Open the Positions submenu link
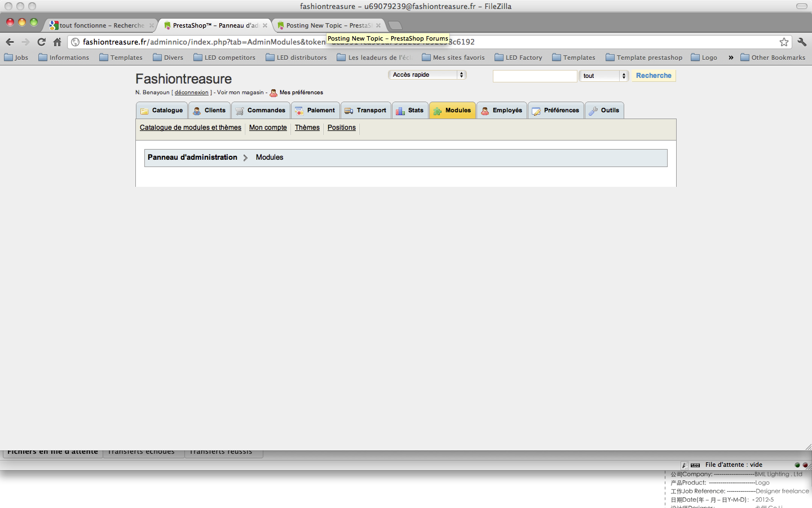Image resolution: width=812 pixels, height=508 pixels. [x=342, y=128]
